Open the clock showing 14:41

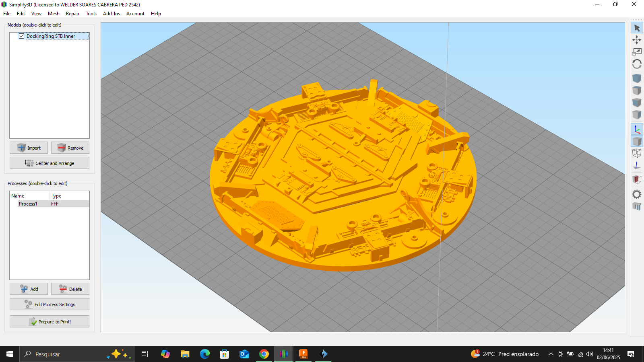coord(608,354)
